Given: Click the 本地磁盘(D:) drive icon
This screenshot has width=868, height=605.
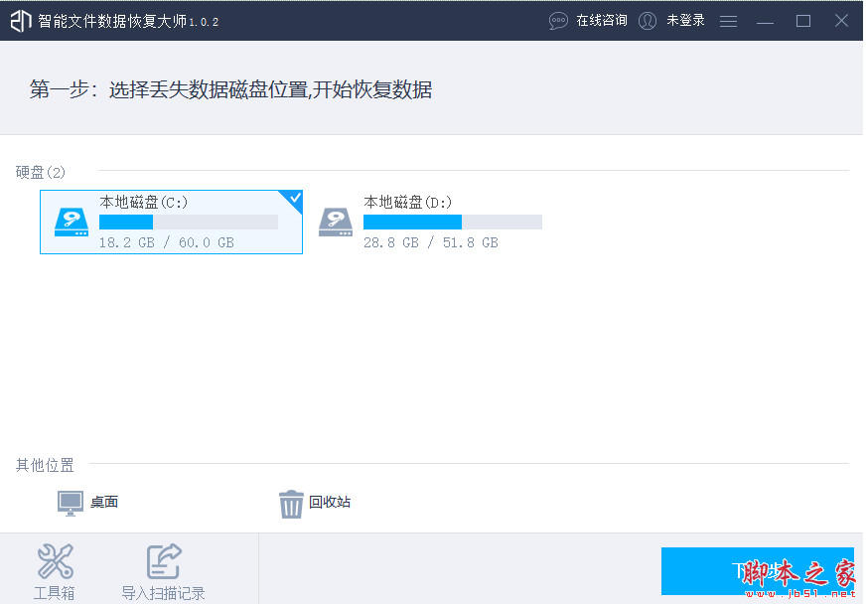Looking at the screenshot, I should pos(336,221).
